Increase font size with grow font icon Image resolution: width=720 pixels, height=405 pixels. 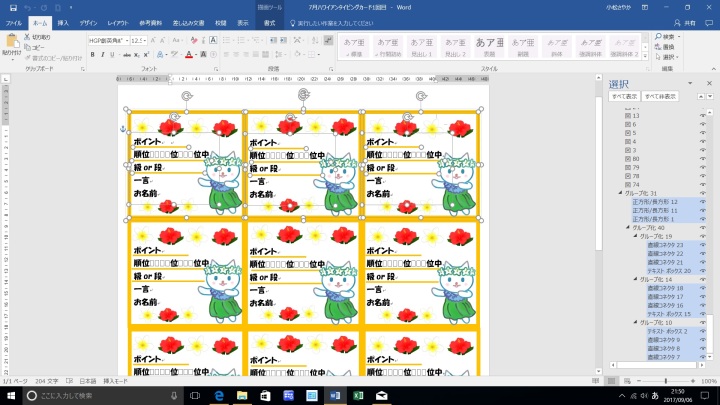click(153, 40)
